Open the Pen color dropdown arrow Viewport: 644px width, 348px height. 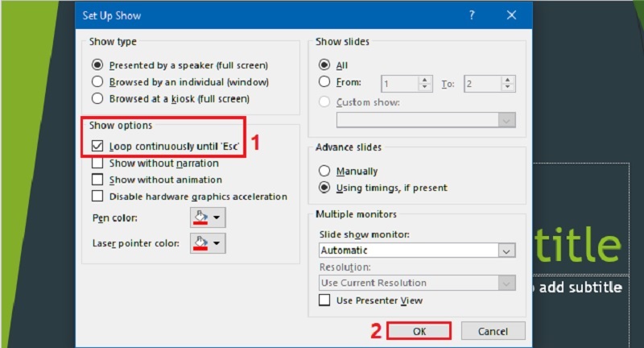[217, 217]
